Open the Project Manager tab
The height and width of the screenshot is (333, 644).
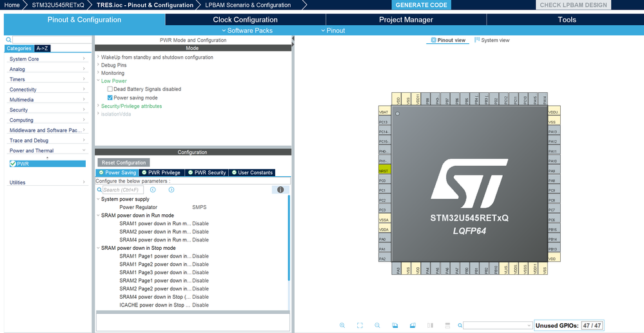coord(405,20)
